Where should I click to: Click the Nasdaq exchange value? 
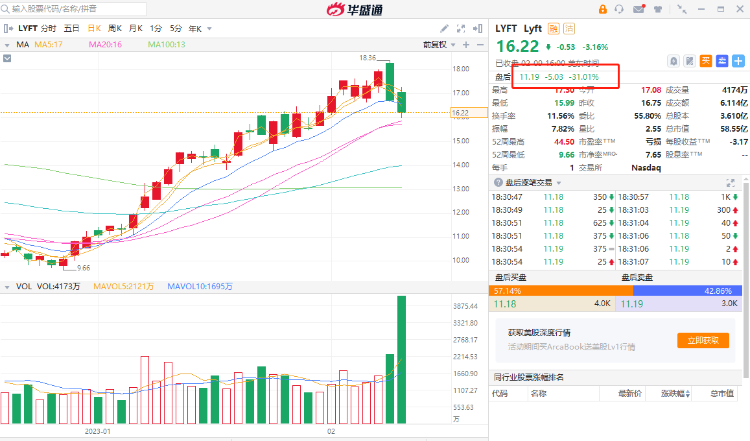pyautogui.click(x=646, y=168)
